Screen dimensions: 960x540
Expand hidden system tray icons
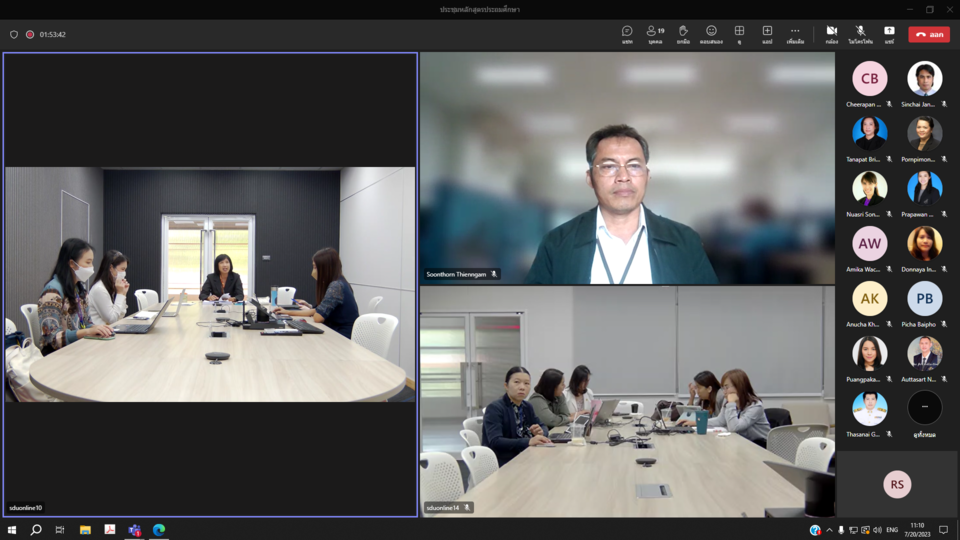click(829, 530)
